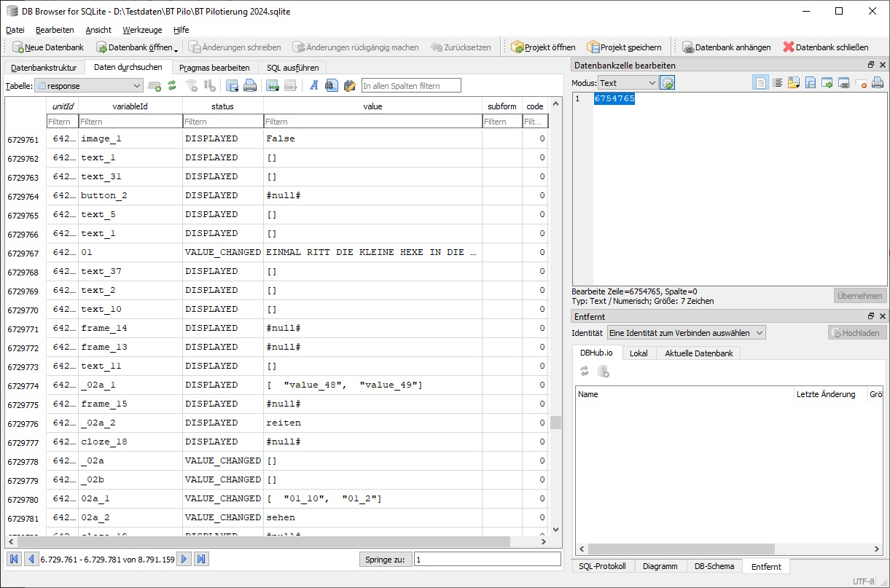Open the Werkzeuge menu

tap(141, 30)
